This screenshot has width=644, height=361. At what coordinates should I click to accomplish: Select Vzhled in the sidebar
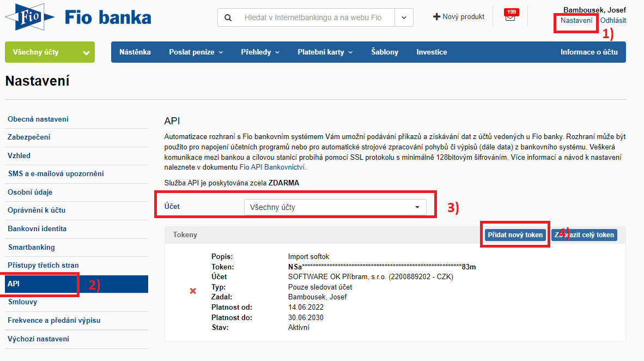[x=19, y=156]
